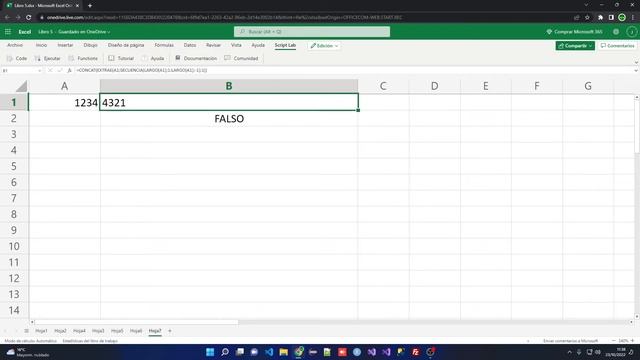The image size is (640, 360).
Task: Open FileZilla from taskbar
Action: pos(416,352)
